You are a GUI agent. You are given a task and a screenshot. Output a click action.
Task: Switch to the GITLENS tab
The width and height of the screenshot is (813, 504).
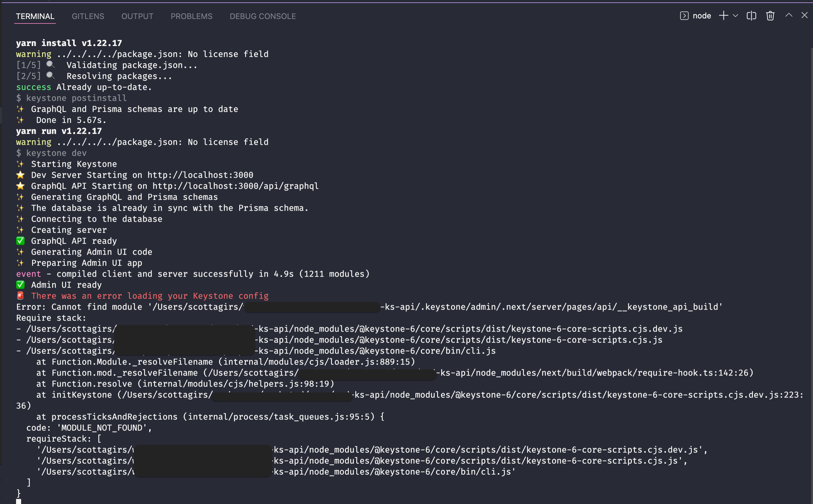click(x=88, y=16)
